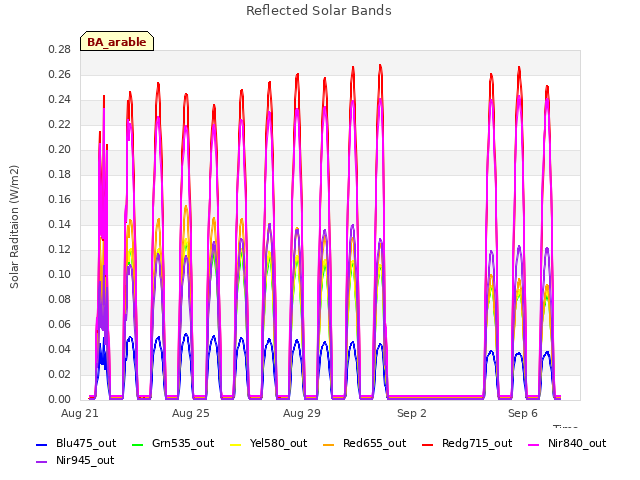Click the chart title Reflected Solar Bands

click(319, 11)
